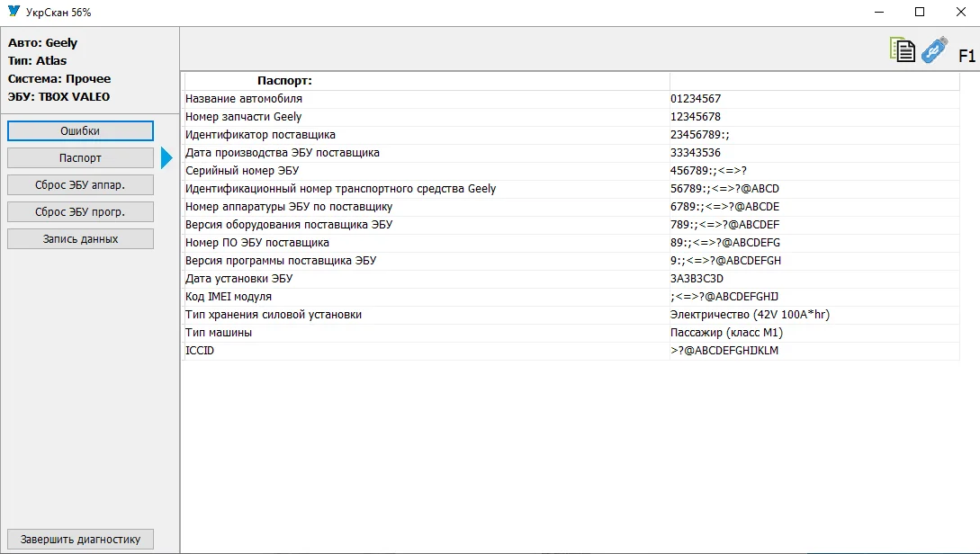Close the УкрСкан window

click(960, 12)
